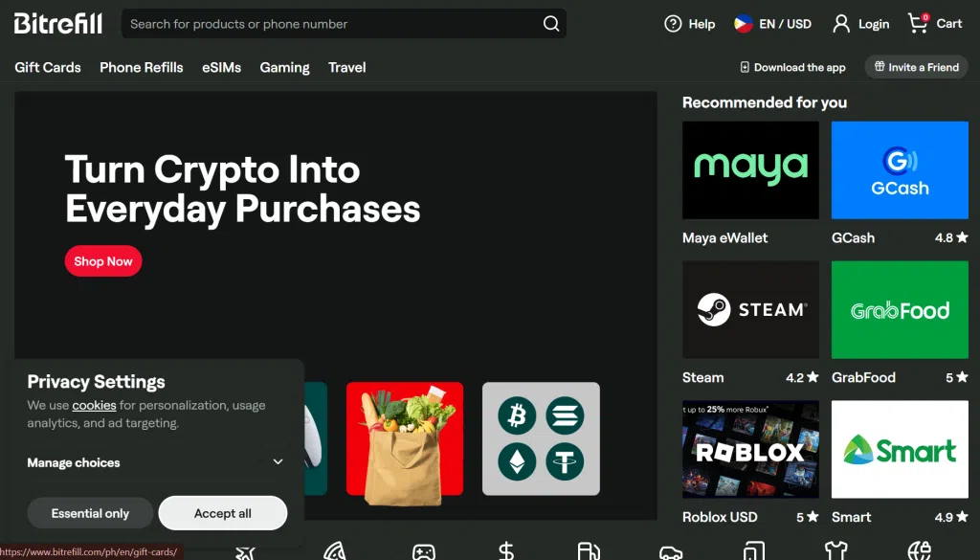Open the cookies link in Privacy Settings

(x=94, y=406)
